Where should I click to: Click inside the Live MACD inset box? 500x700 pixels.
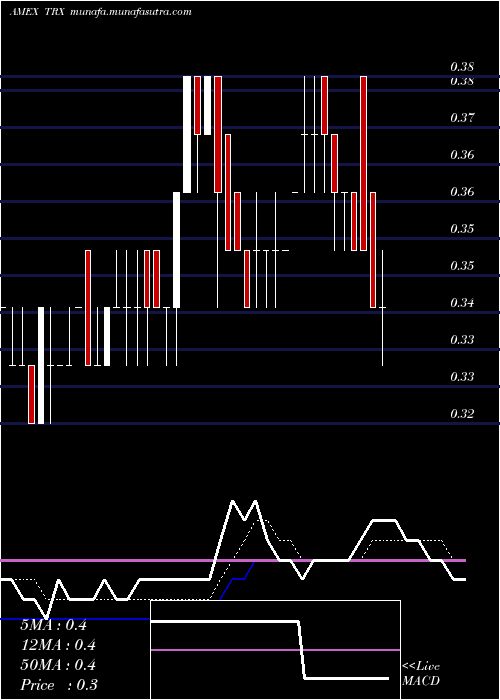pyautogui.click(x=275, y=650)
